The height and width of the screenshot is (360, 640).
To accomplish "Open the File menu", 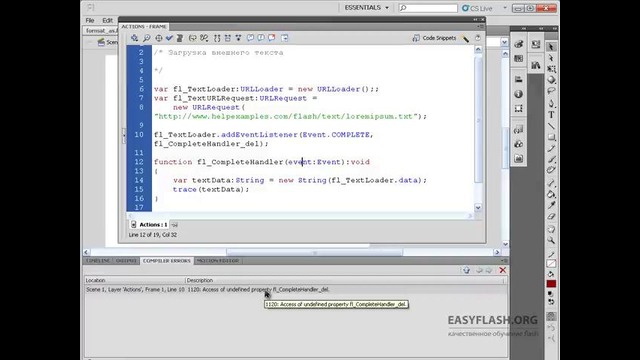I will (90, 20).
